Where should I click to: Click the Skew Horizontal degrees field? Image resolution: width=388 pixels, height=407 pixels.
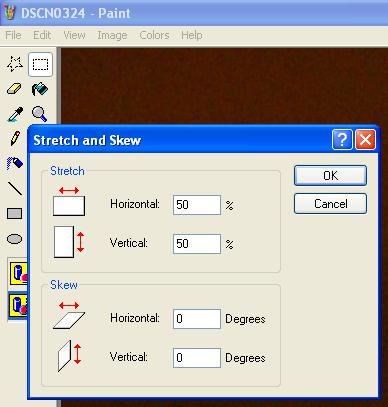tap(197, 319)
